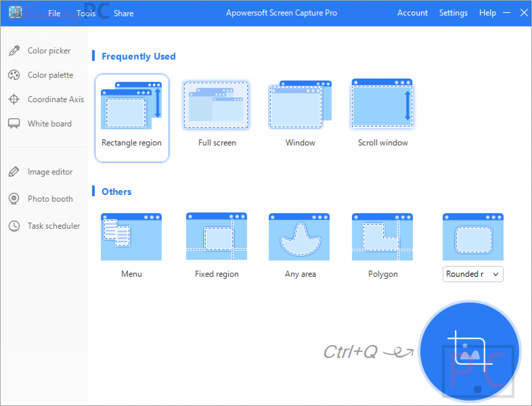Open the Account page
Image resolution: width=532 pixels, height=406 pixels.
[413, 13]
